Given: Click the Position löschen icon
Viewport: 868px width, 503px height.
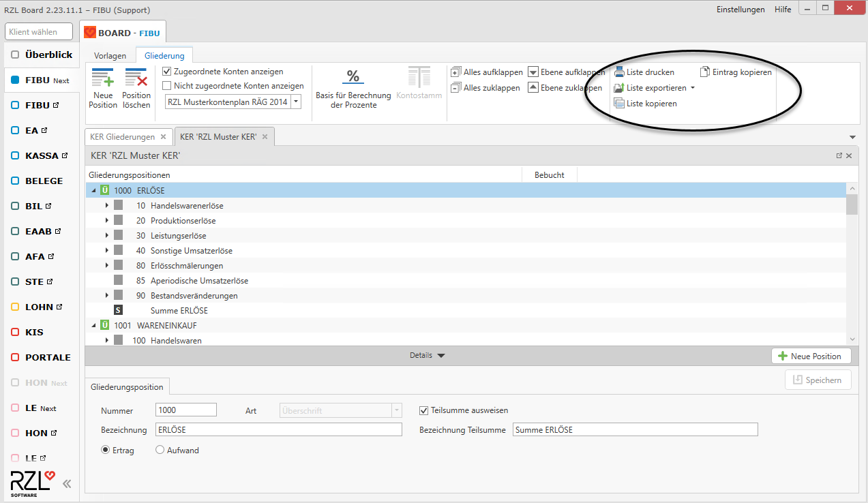Looking at the screenshot, I should (x=136, y=78).
